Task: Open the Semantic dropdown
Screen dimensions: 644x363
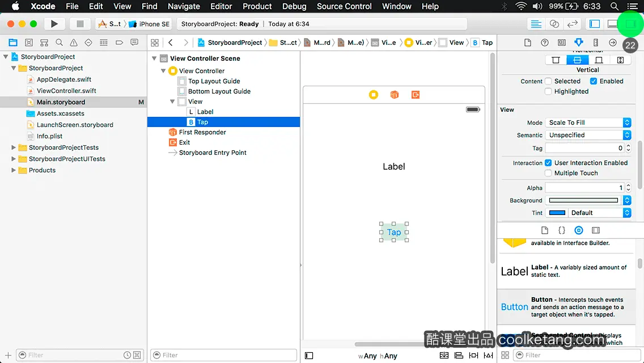Action: [588, 135]
